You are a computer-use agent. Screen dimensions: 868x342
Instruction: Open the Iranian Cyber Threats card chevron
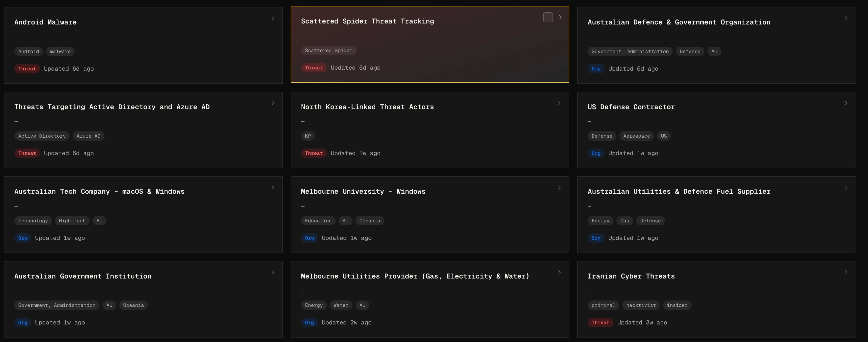[x=846, y=272]
